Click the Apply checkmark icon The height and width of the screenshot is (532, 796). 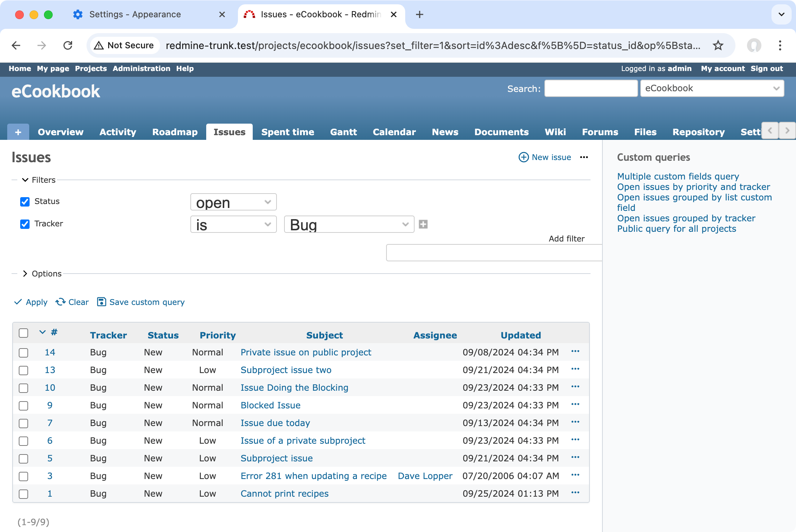click(x=18, y=302)
